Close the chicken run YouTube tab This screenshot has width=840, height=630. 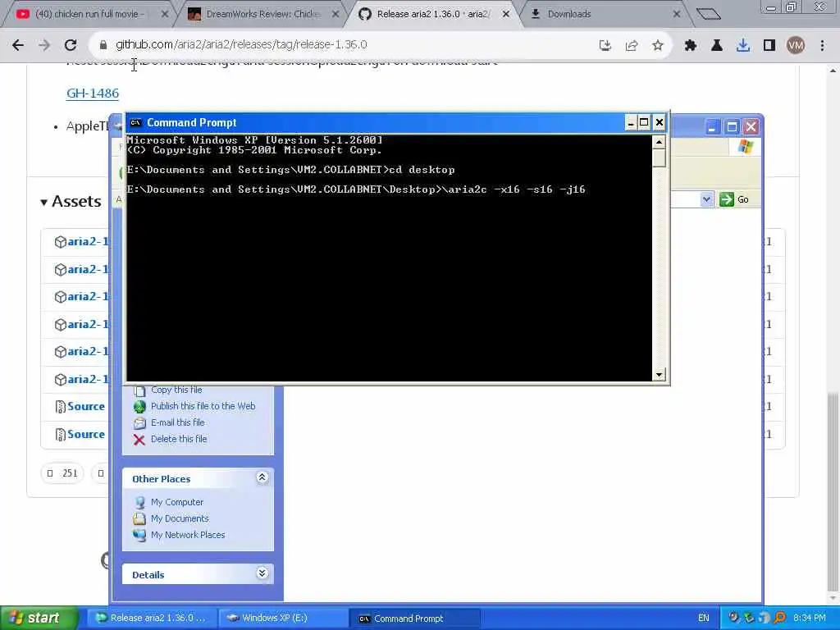tap(165, 14)
